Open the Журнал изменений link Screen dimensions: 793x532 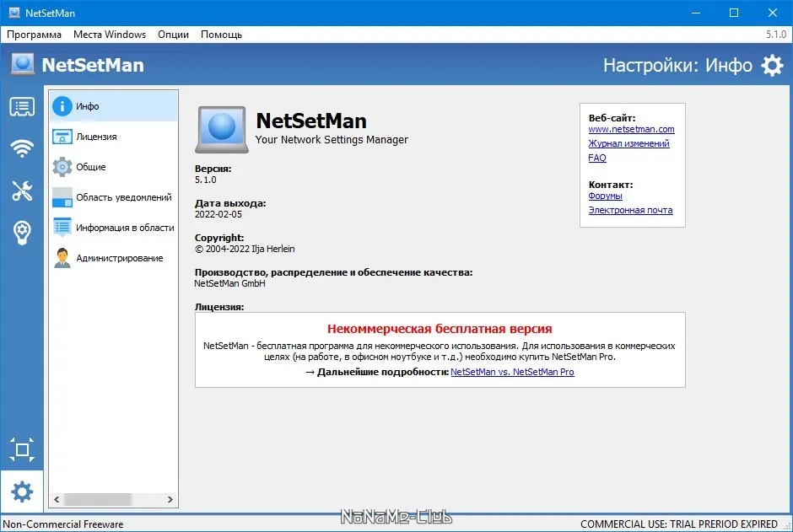[628, 143]
